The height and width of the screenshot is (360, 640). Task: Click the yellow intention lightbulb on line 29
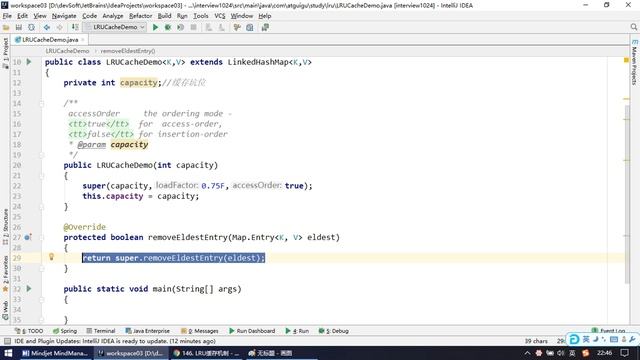[x=51, y=257]
